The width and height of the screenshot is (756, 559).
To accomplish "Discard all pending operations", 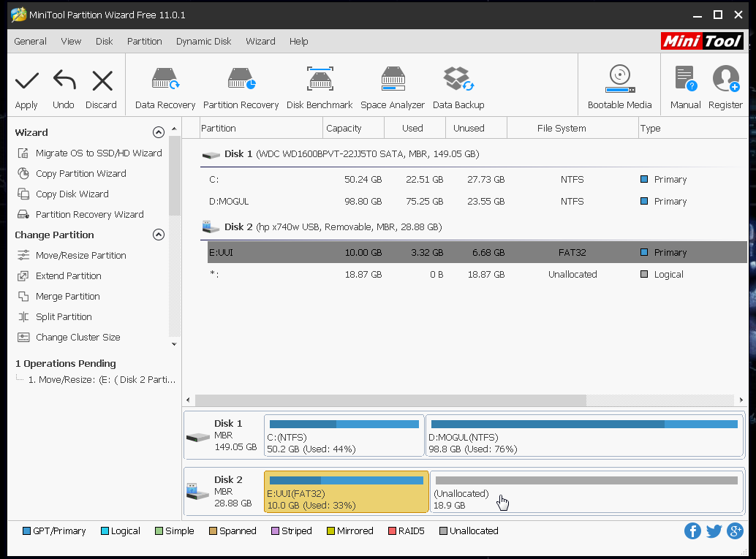I will (101, 89).
